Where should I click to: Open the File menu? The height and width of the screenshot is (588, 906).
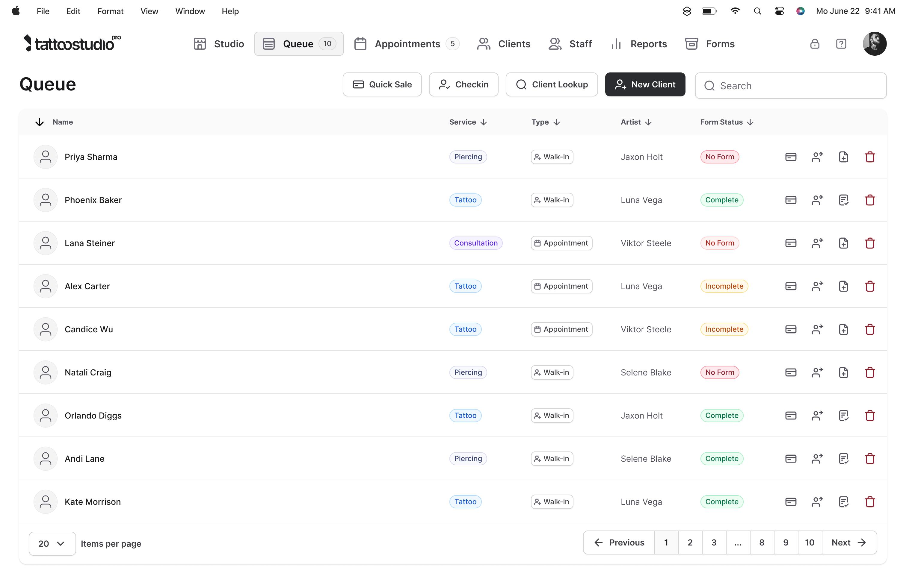[x=43, y=11]
